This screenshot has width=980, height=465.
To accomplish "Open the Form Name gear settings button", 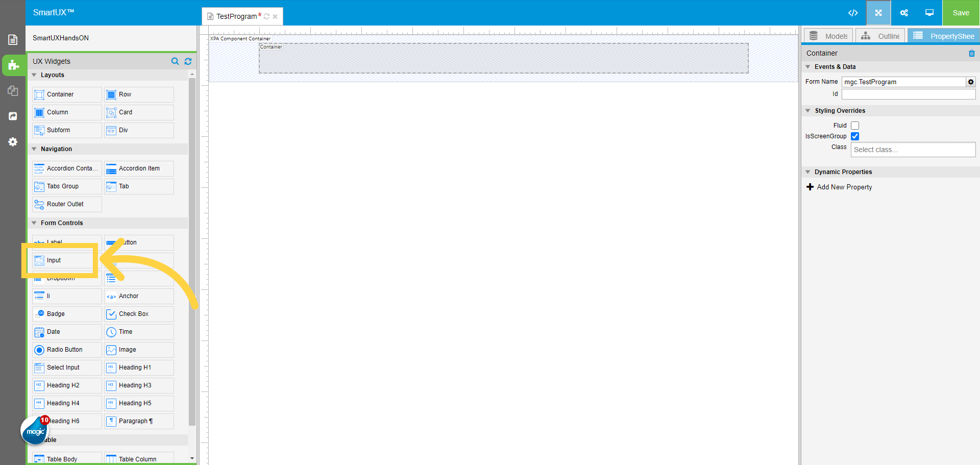I will coord(971,82).
